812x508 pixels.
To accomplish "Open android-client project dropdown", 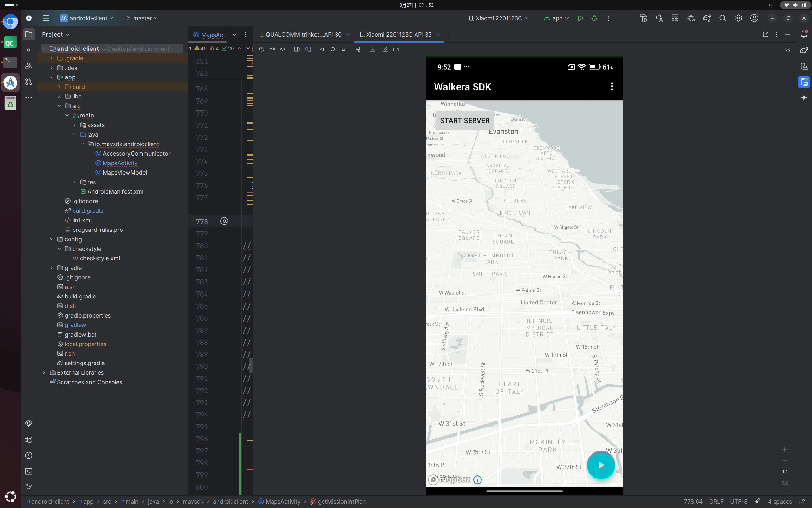I will click(x=87, y=18).
